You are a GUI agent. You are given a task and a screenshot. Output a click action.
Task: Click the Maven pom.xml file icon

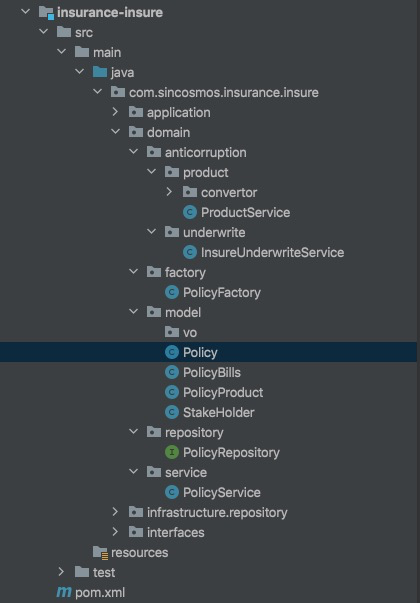pos(63,592)
